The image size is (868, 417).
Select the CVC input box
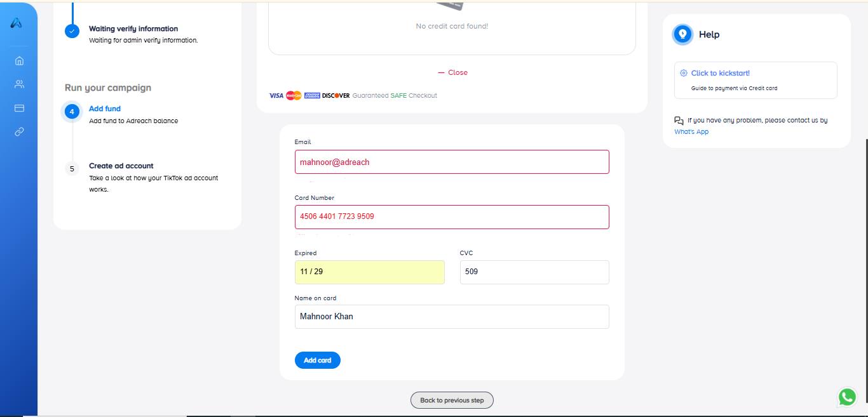[534, 272]
